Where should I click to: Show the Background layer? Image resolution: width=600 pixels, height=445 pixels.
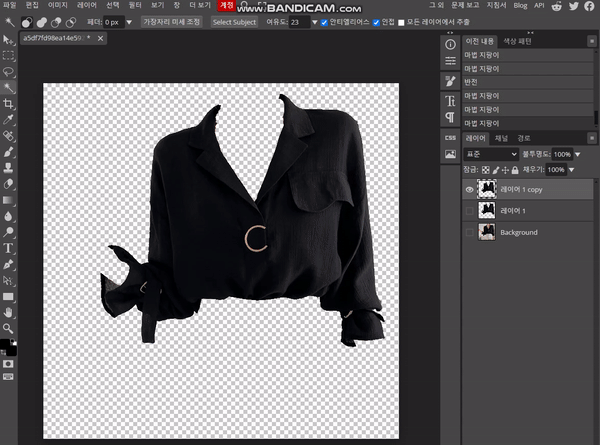pos(470,232)
